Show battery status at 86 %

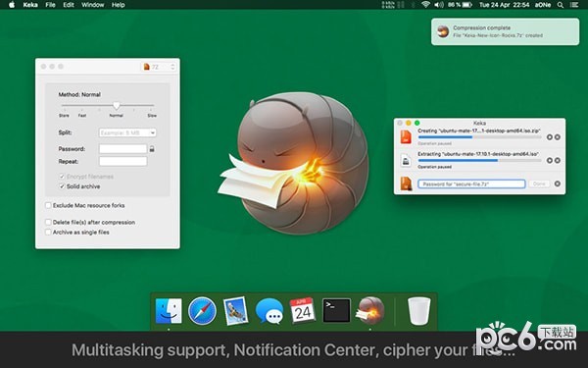pyautogui.click(x=460, y=5)
